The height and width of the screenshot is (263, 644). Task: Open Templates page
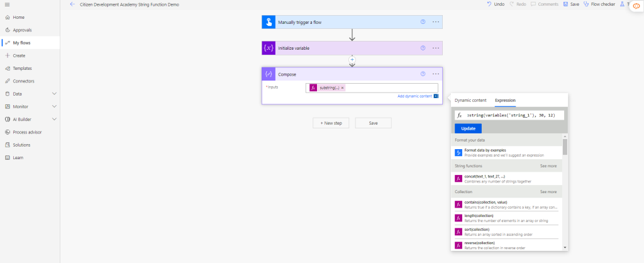click(22, 68)
